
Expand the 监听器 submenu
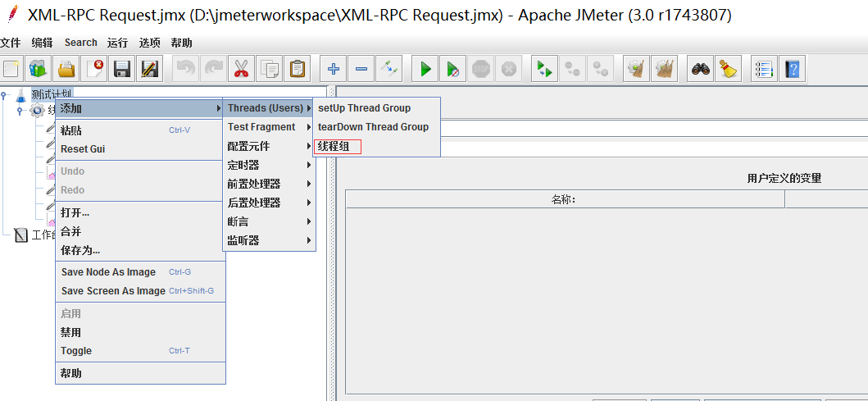(269, 240)
